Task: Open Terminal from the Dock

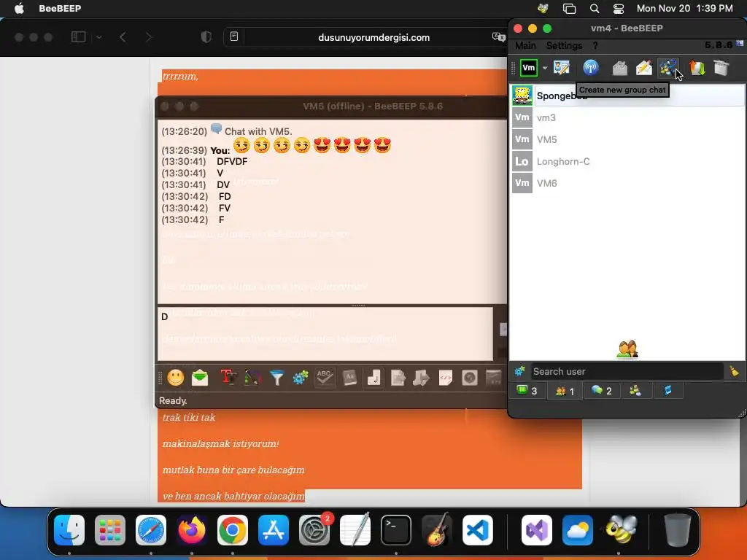Action: pyautogui.click(x=395, y=530)
